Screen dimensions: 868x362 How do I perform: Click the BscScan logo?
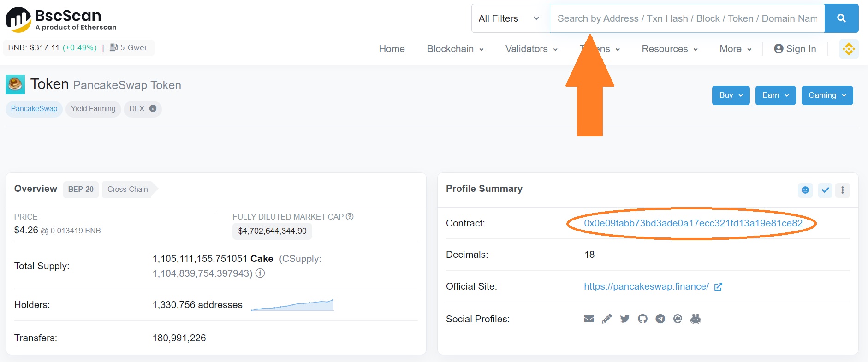click(61, 20)
